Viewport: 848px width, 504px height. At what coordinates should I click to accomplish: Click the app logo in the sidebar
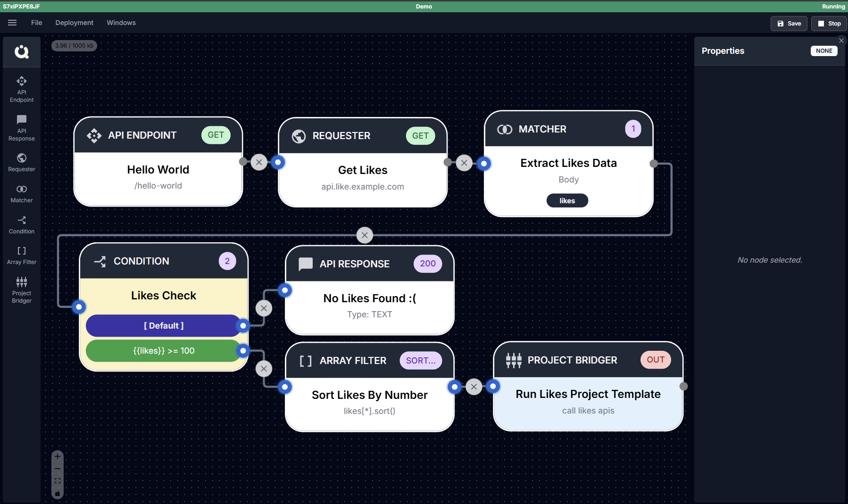click(22, 51)
